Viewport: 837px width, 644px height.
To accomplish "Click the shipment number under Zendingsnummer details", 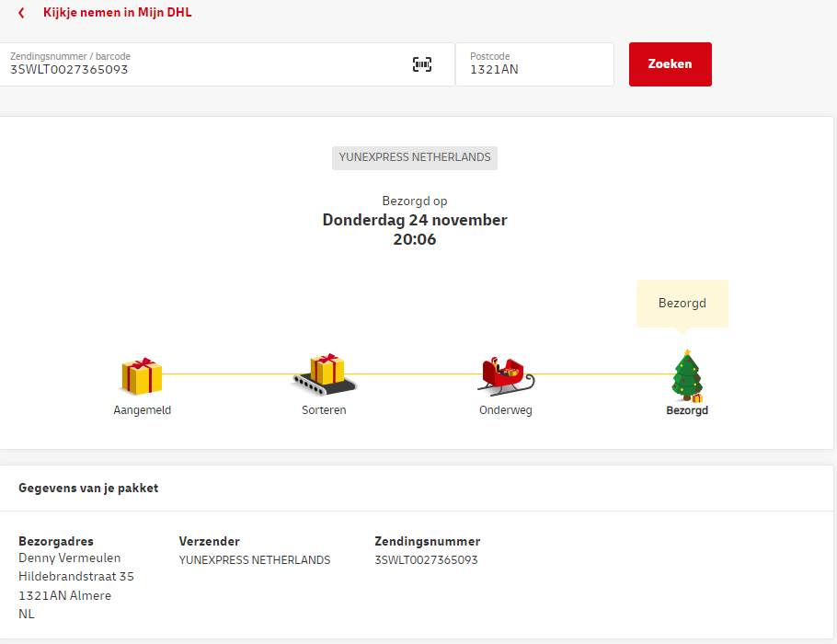I will click(426, 560).
